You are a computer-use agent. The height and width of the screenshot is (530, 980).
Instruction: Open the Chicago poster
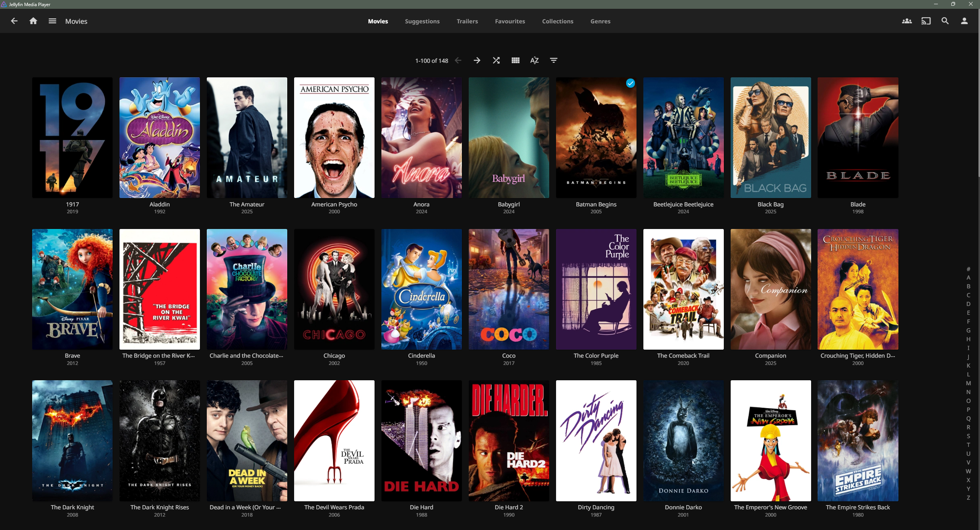[334, 289]
